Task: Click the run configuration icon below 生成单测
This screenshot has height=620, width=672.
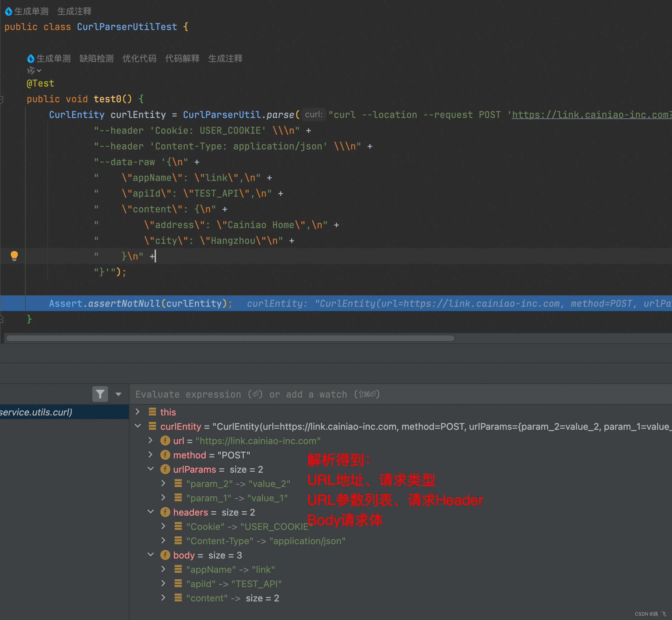Action: tap(30, 70)
